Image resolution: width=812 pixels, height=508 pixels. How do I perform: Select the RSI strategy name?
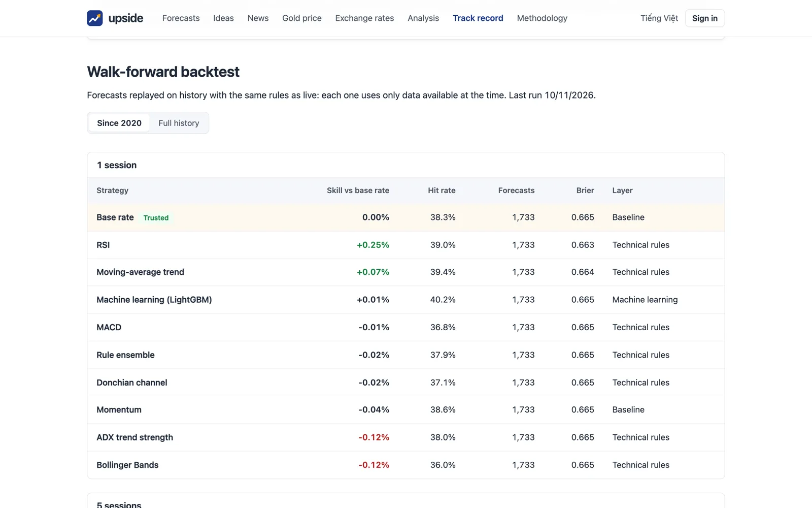103,245
